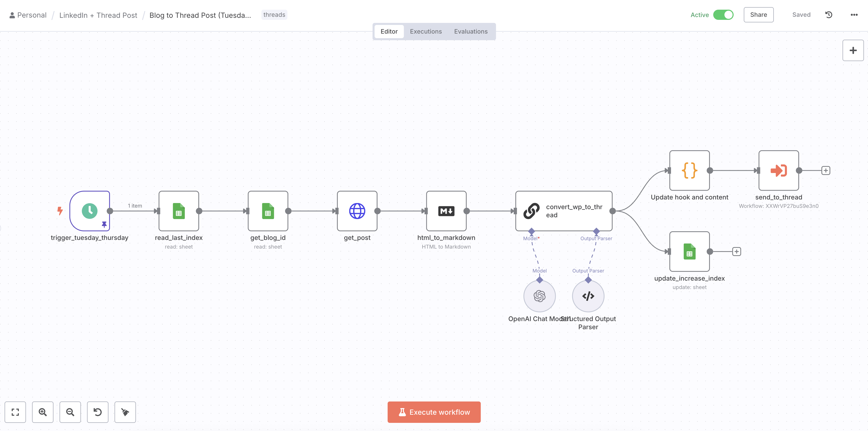This screenshot has height=431, width=868.
Task: Zoom in on the canvas
Action: pos(43,412)
